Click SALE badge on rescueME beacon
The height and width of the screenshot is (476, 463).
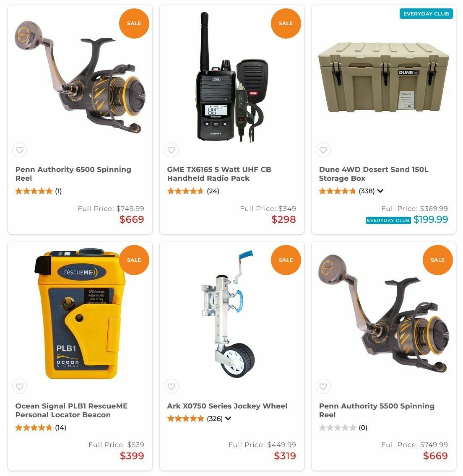point(134,260)
